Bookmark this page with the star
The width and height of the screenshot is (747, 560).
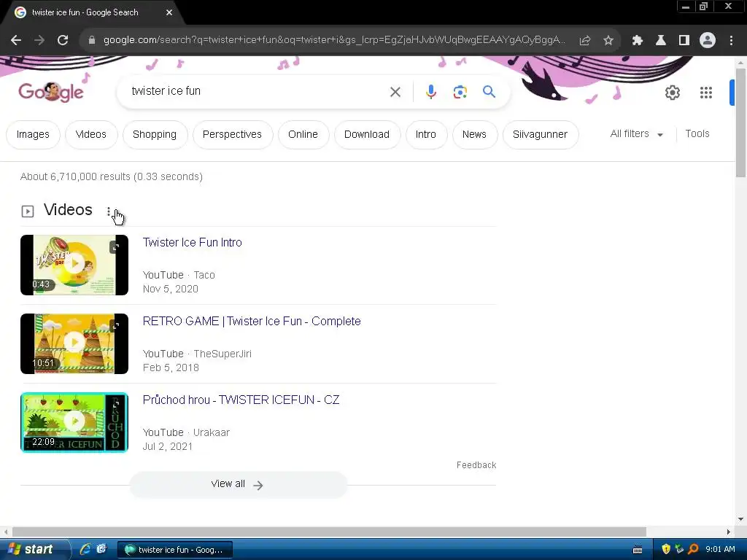coord(608,41)
